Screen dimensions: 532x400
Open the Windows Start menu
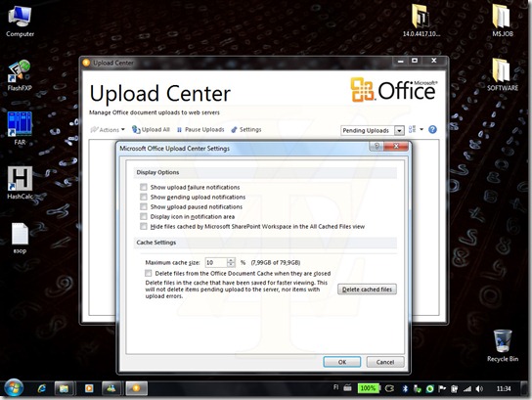14,388
